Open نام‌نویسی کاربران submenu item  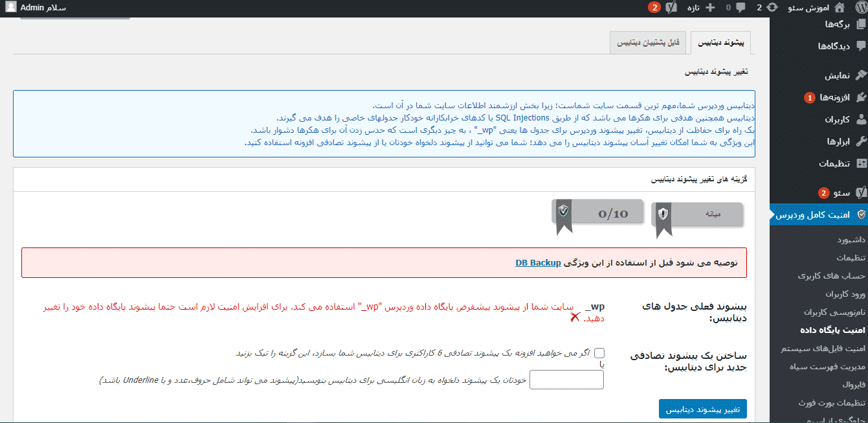[x=834, y=312]
